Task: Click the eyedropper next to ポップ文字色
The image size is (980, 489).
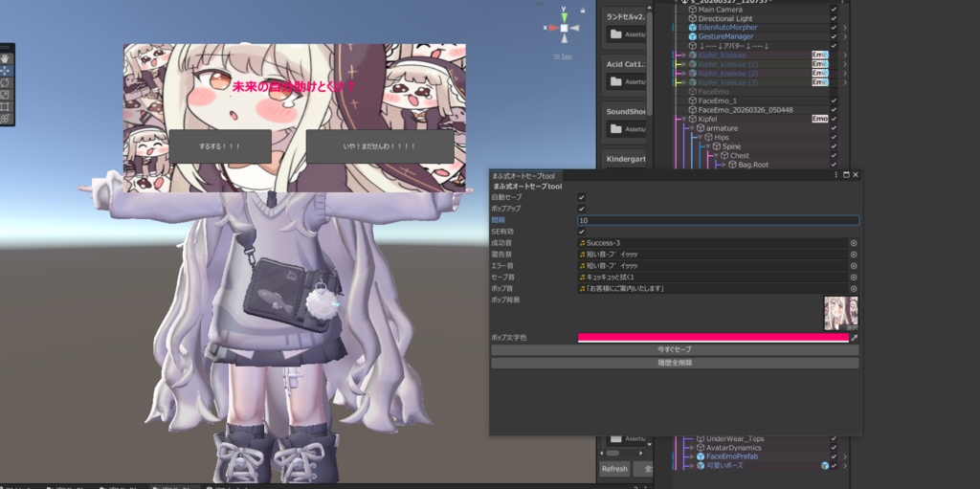Action: tap(855, 338)
